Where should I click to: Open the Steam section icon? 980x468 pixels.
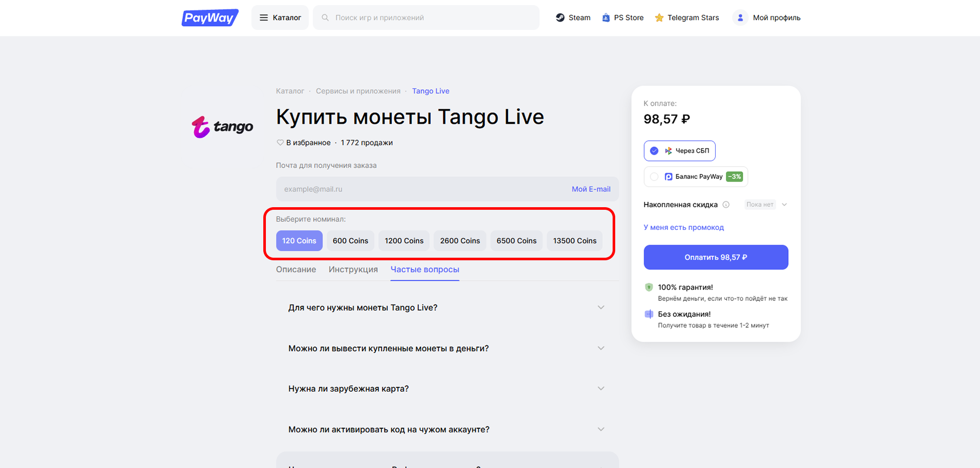pos(560,18)
